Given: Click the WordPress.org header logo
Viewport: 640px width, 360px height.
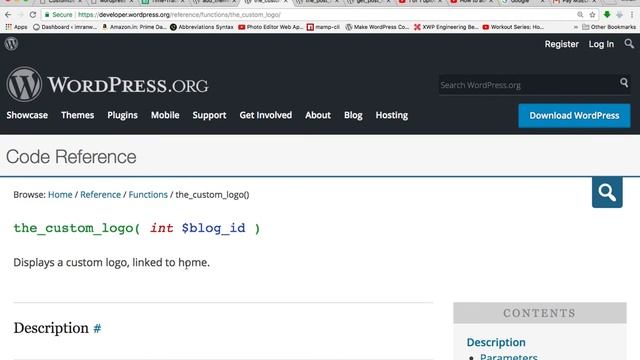Looking at the screenshot, I should pyautogui.click(x=107, y=84).
